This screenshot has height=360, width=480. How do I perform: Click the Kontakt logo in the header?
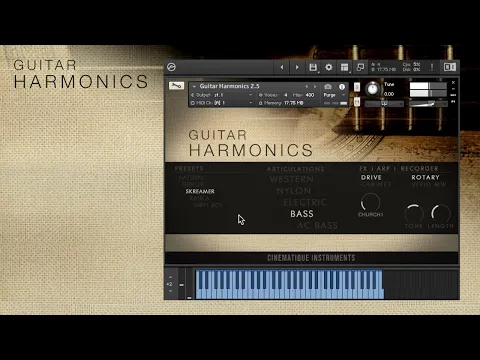tap(171, 67)
